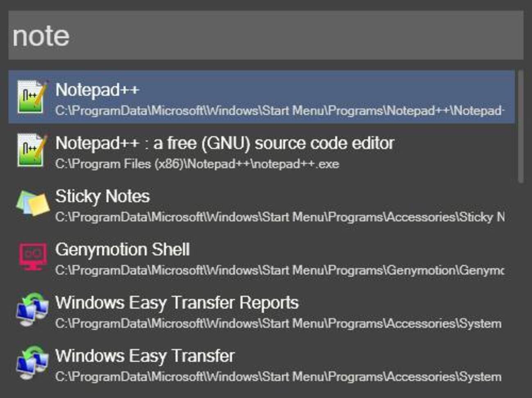Screen dimensions: 532x398
Task: Click path under last Windows Easy Transfer
Action: (278, 377)
